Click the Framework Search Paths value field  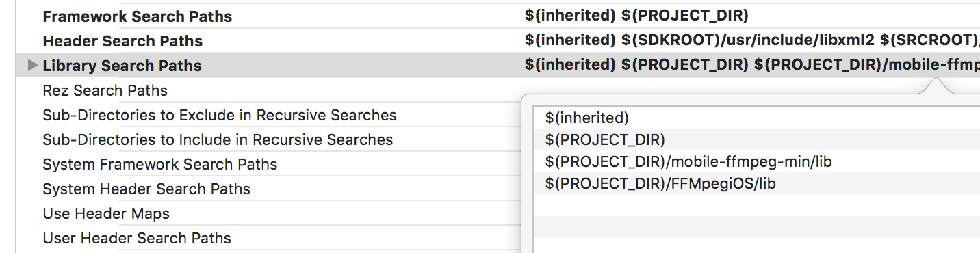point(636,16)
